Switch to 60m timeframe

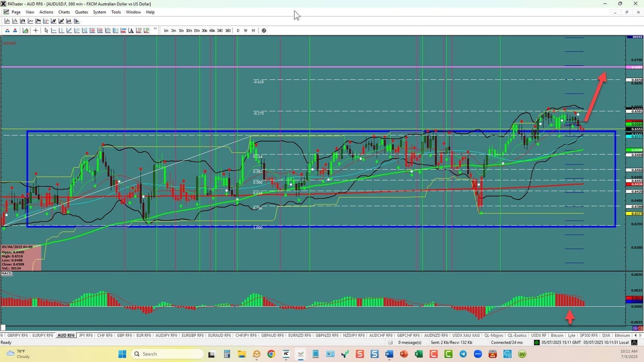click(212, 30)
